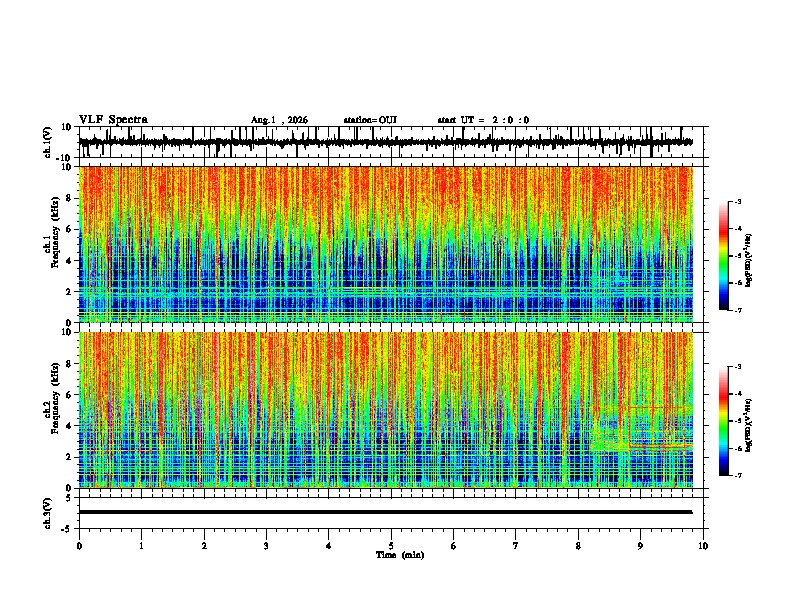792x612 pixels.
Task: Click the ch.1 spectrogram color scale bar
Action: click(724, 256)
